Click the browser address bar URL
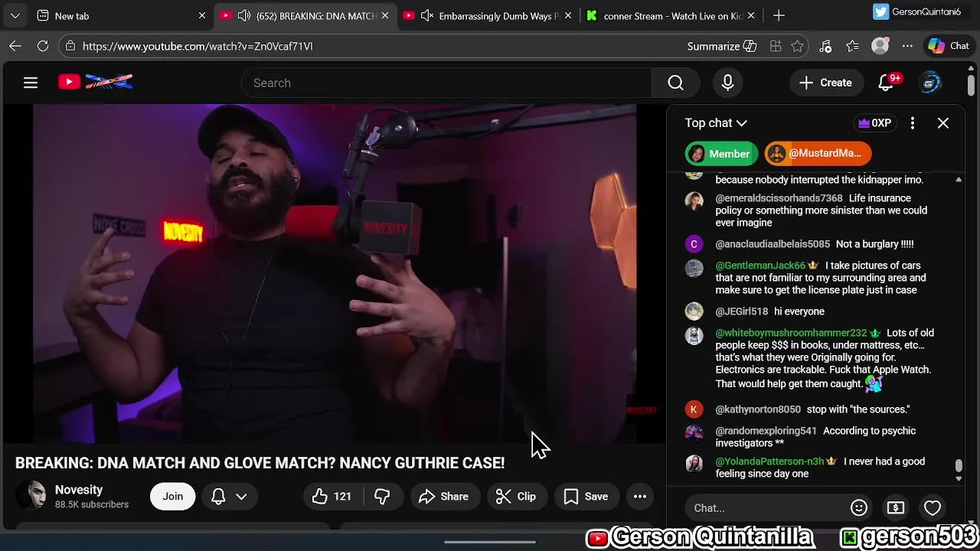980x551 pixels. 198,46
